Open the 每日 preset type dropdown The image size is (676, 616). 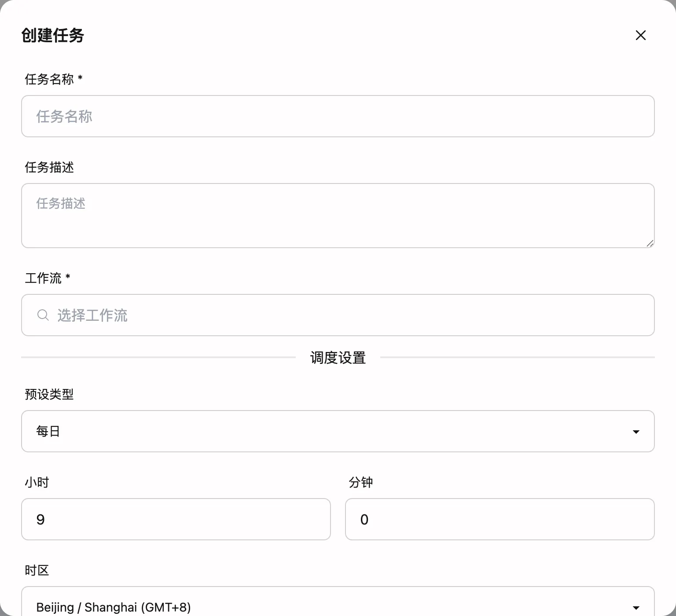338,432
